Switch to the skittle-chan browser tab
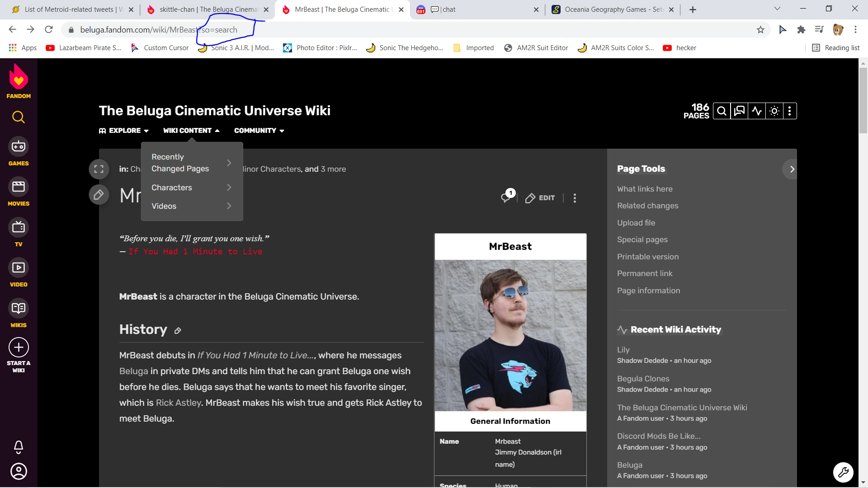The image size is (868, 488). pyautogui.click(x=203, y=9)
